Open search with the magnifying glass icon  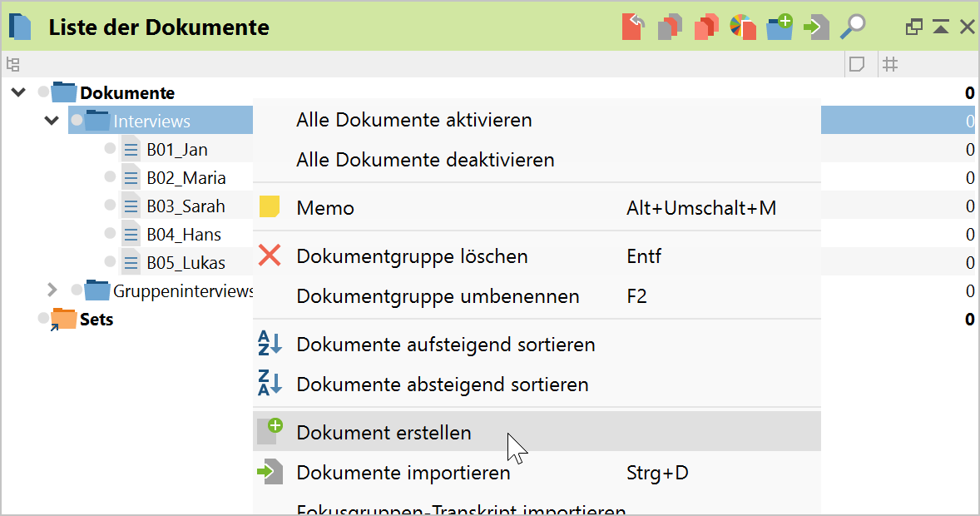click(x=853, y=27)
